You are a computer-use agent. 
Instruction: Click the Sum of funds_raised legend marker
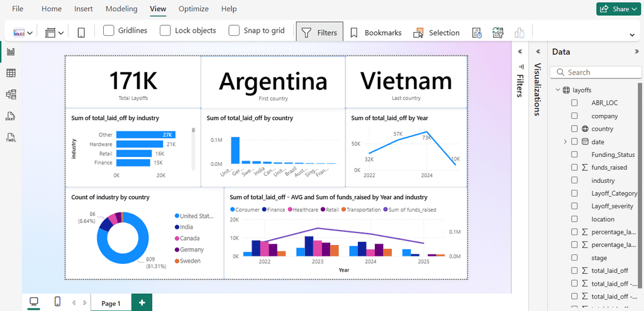coord(386,210)
